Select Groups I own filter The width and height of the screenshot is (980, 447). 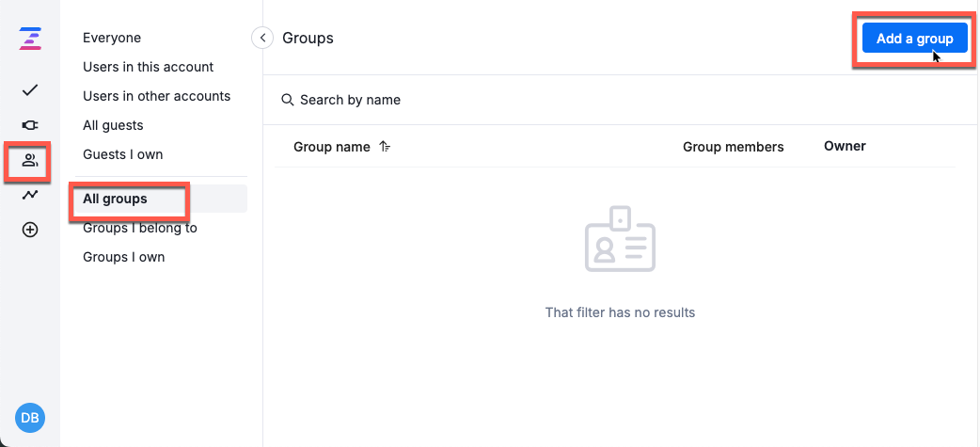click(x=124, y=257)
